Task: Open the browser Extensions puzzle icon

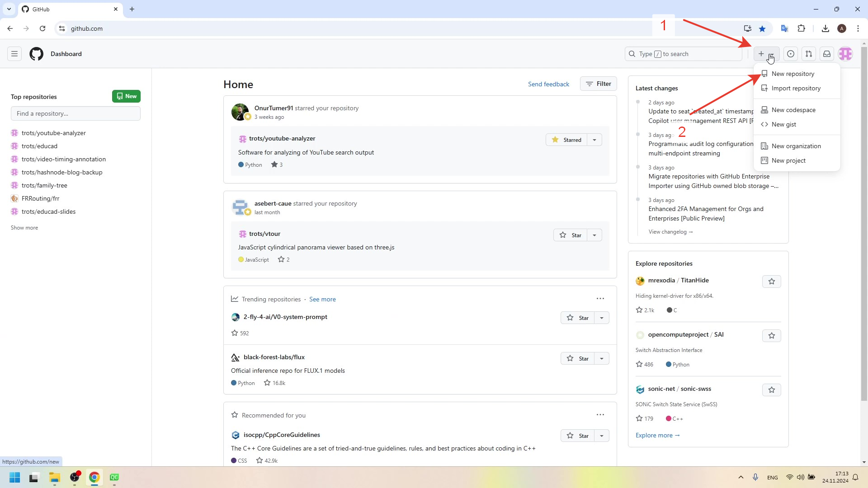Action: [801, 28]
